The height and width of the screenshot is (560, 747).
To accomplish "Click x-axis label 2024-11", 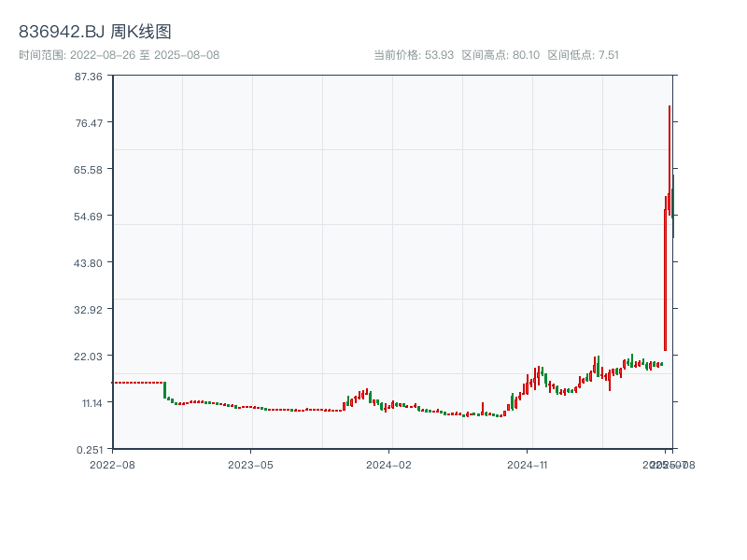I will click(527, 465).
